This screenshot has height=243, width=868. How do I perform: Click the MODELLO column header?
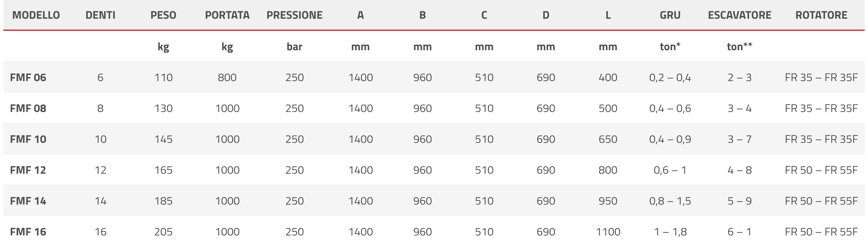pos(36,15)
